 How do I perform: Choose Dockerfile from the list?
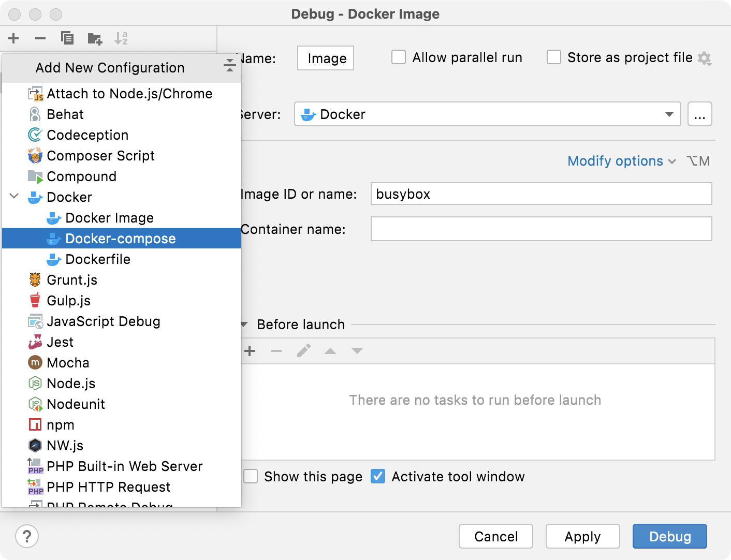122,259
